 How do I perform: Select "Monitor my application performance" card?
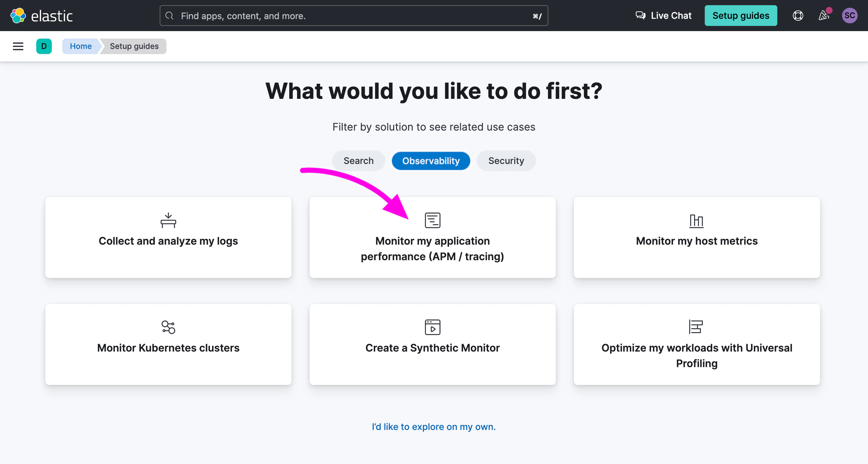[x=432, y=238]
